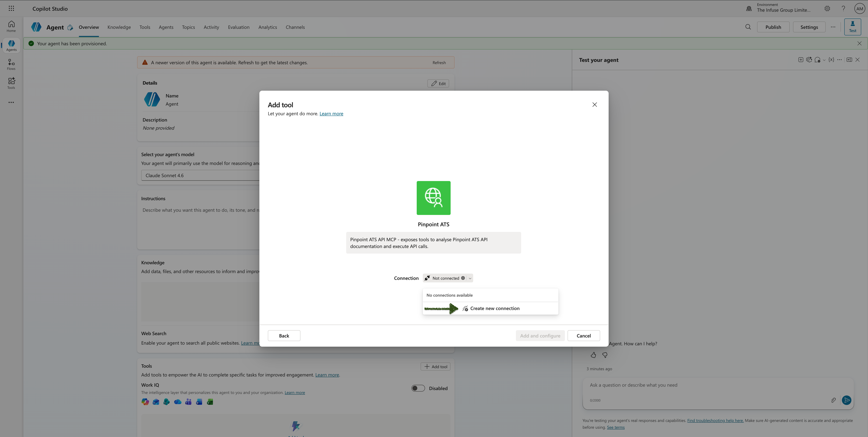
Task: Switch to the Overview tab
Action: pyautogui.click(x=89, y=27)
